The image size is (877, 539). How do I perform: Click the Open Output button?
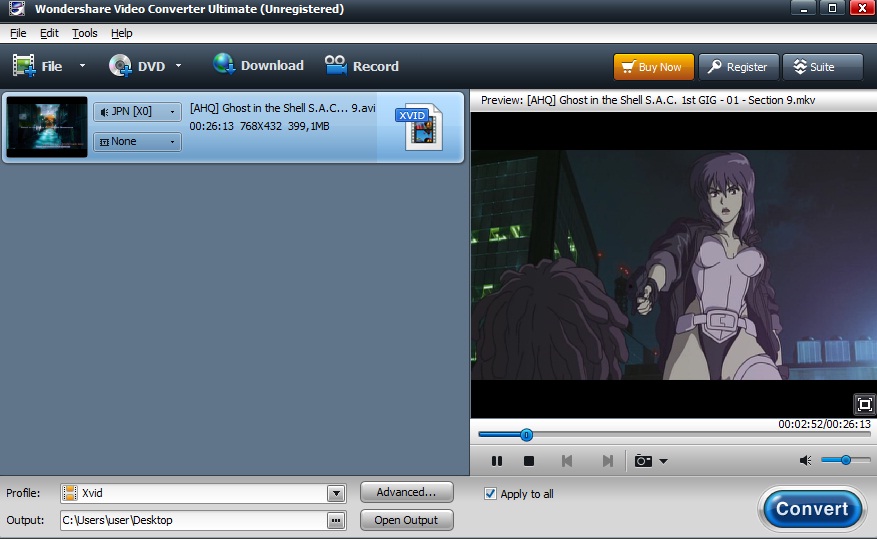point(407,520)
